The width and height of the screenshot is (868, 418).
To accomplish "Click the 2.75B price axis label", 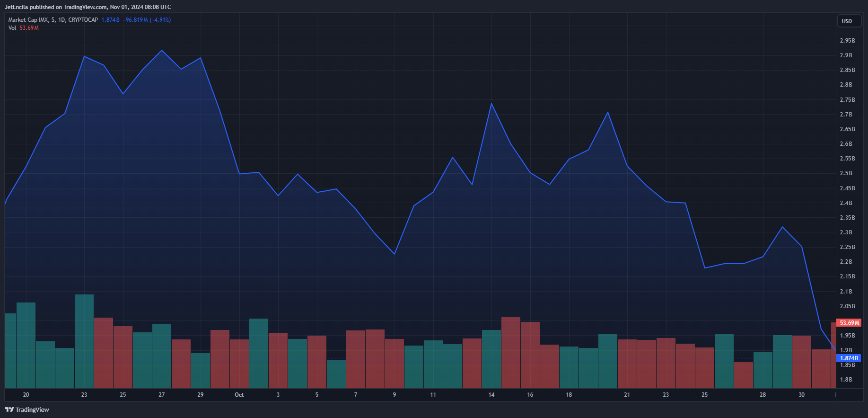I will point(847,100).
